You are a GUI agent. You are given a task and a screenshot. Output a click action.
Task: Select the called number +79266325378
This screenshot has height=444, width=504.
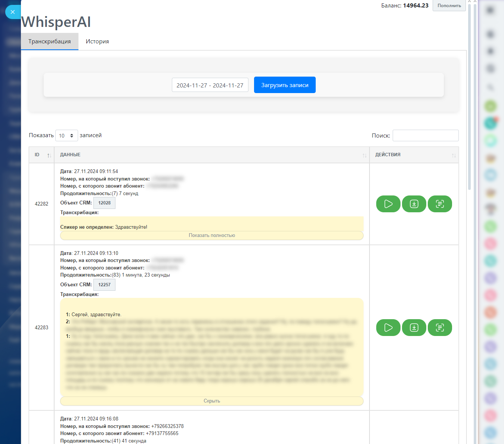point(167,426)
